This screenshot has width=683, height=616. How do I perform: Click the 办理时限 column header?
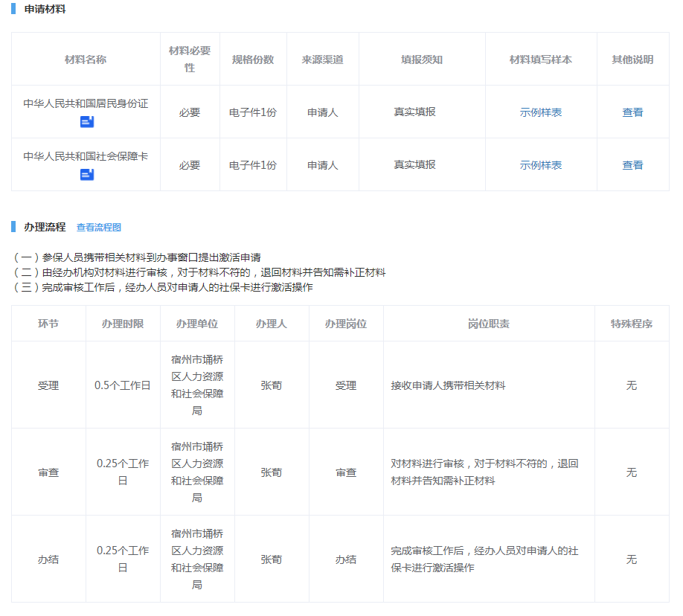(x=123, y=324)
